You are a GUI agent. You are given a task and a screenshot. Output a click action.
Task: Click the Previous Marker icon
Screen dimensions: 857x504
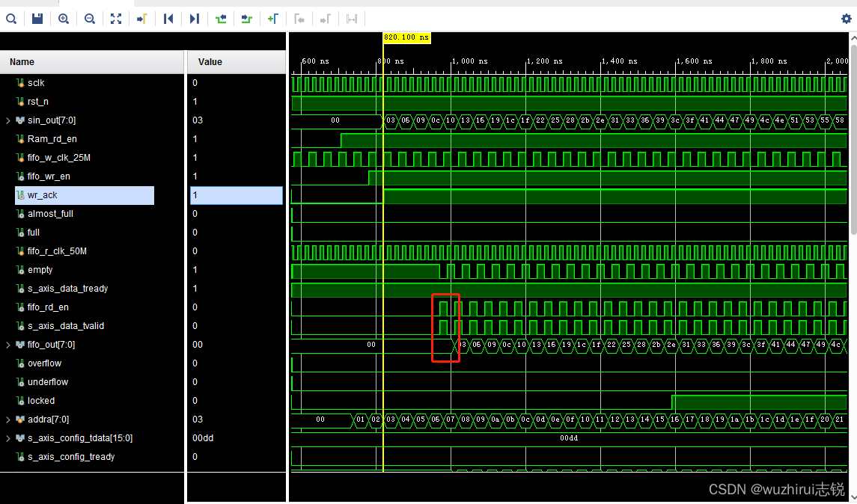click(x=299, y=19)
